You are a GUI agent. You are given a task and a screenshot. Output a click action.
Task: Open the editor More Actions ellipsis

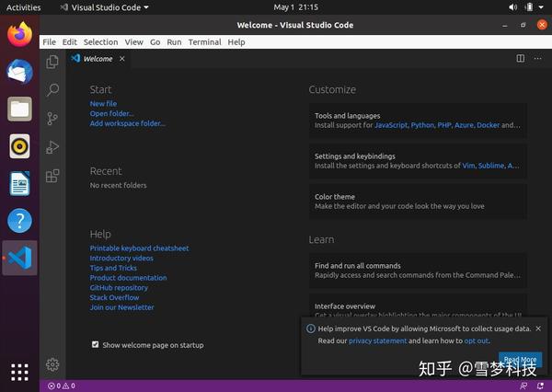[537, 59]
